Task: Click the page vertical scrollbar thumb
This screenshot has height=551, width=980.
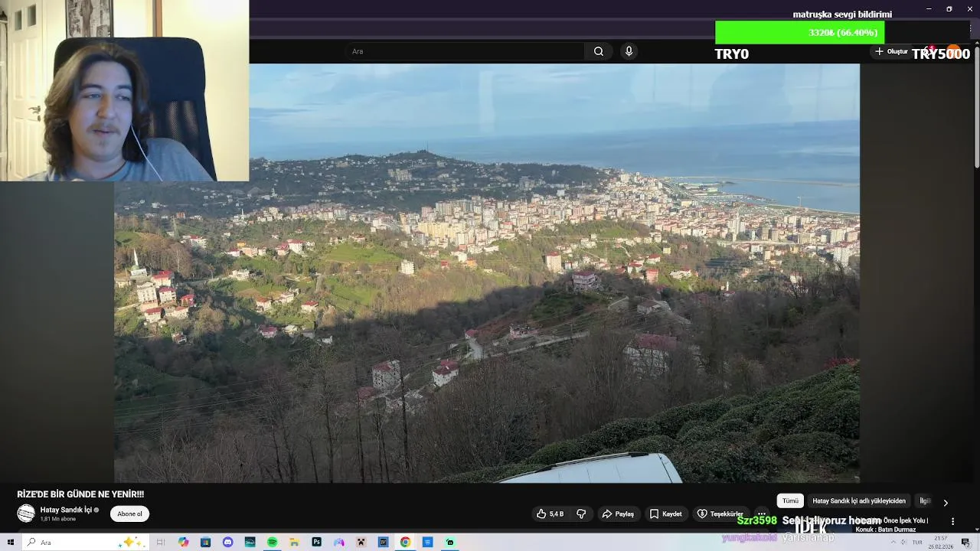Action: [x=976, y=107]
